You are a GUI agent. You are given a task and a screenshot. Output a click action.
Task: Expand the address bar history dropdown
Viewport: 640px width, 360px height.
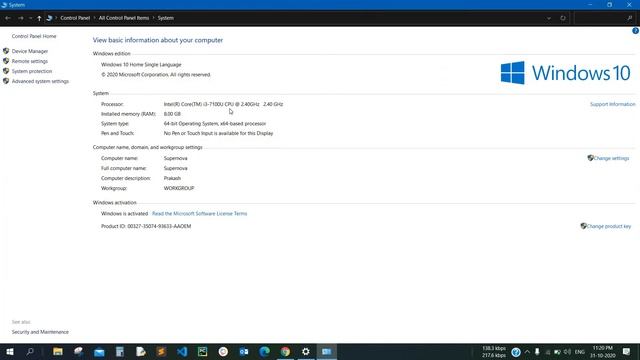(x=549, y=18)
